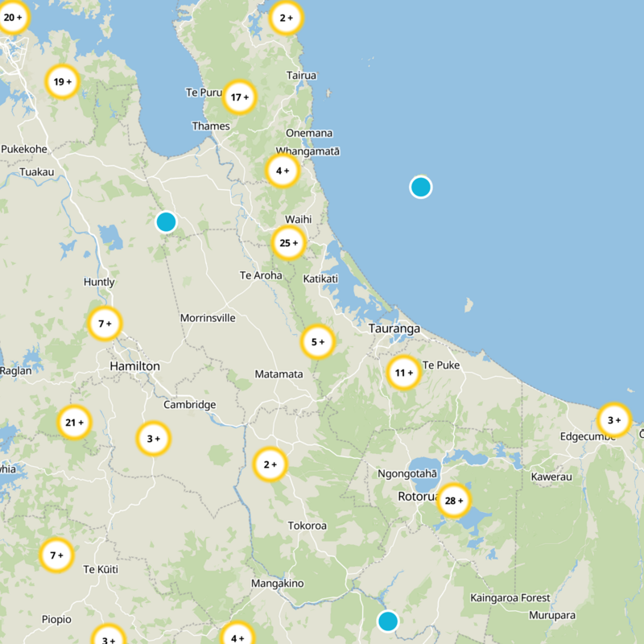Select the Kaingaroa Forest label

tap(510, 598)
